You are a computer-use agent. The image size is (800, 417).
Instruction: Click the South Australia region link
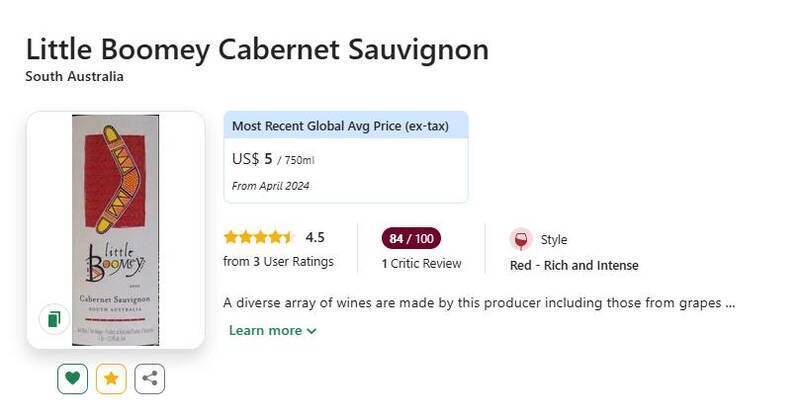74,77
